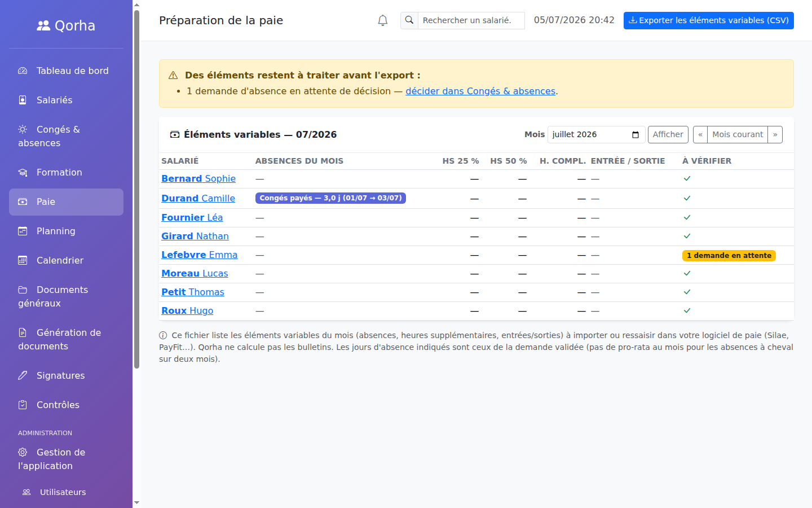
Task: Export variable elements as CSV
Action: click(x=708, y=20)
